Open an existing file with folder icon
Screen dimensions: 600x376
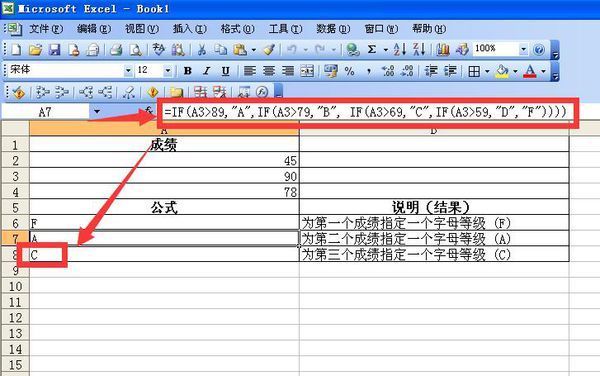[x=35, y=50]
